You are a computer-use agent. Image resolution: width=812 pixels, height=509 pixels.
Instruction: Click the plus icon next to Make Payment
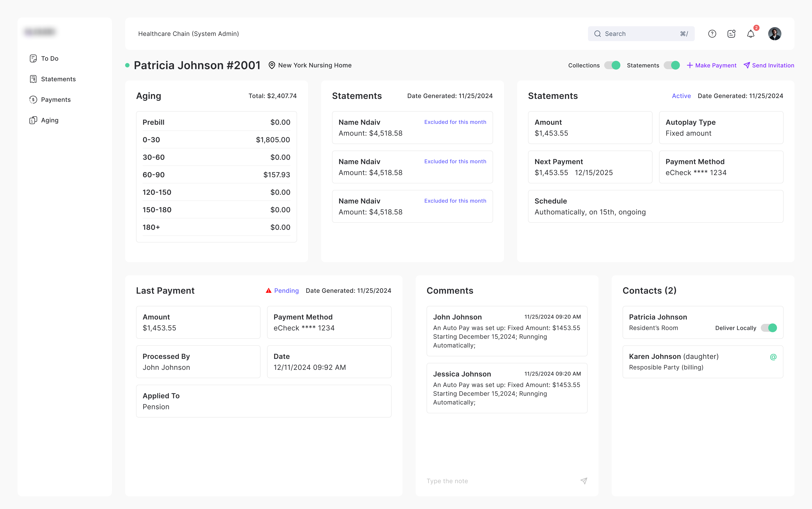(689, 65)
